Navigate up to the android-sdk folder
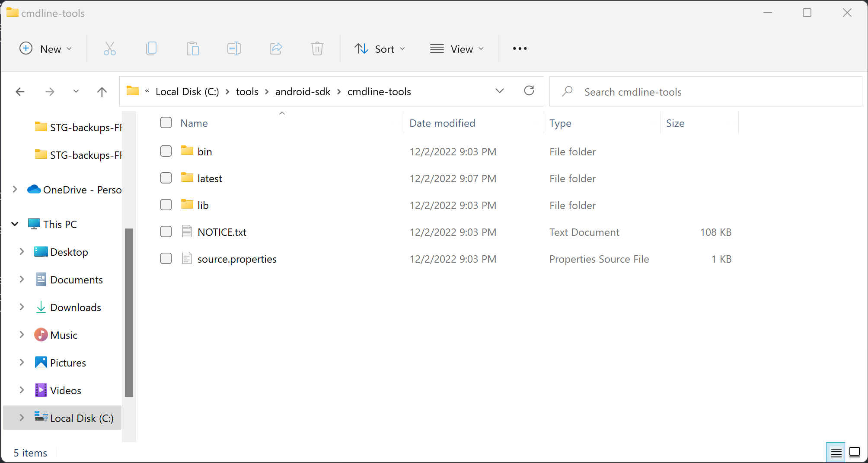The height and width of the screenshot is (463, 868). click(x=102, y=91)
